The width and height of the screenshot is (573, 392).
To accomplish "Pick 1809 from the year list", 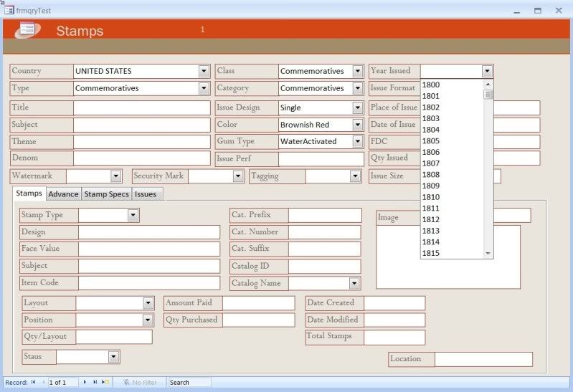I will point(452,186).
